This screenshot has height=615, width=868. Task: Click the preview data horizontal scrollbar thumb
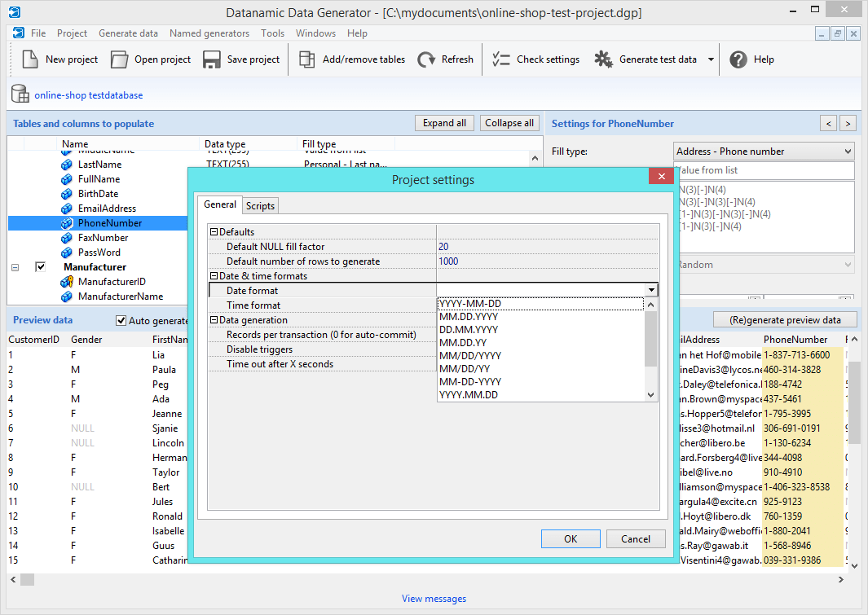[x=27, y=580]
